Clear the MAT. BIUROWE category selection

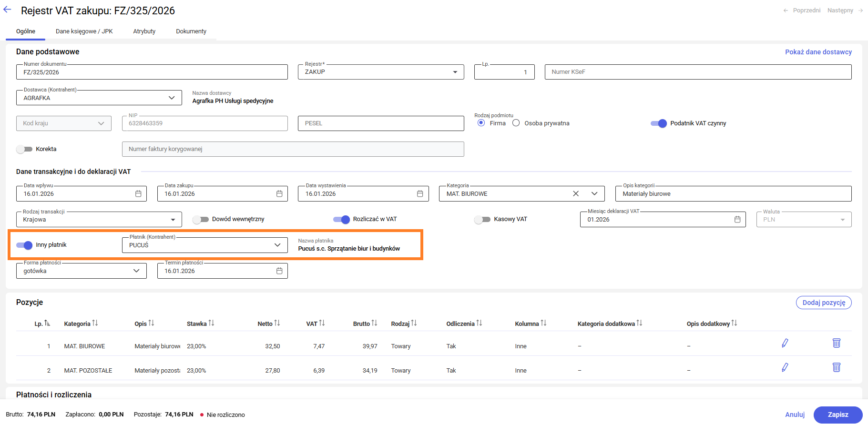point(576,193)
